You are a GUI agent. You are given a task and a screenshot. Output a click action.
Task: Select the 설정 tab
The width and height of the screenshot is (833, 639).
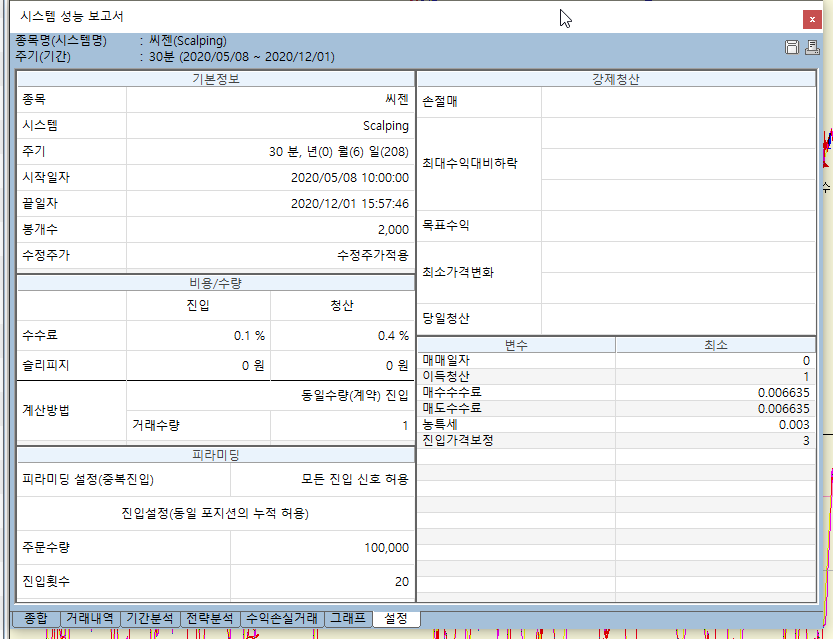(x=396, y=618)
